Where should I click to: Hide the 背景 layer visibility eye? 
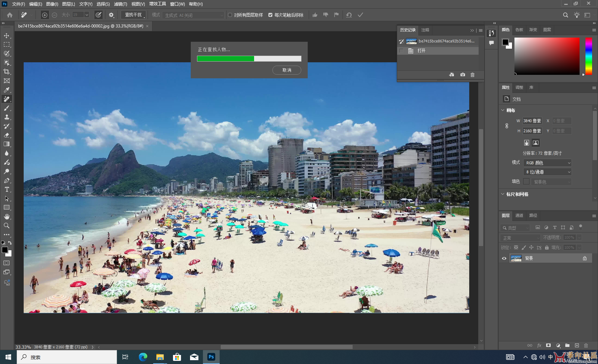[504, 258]
